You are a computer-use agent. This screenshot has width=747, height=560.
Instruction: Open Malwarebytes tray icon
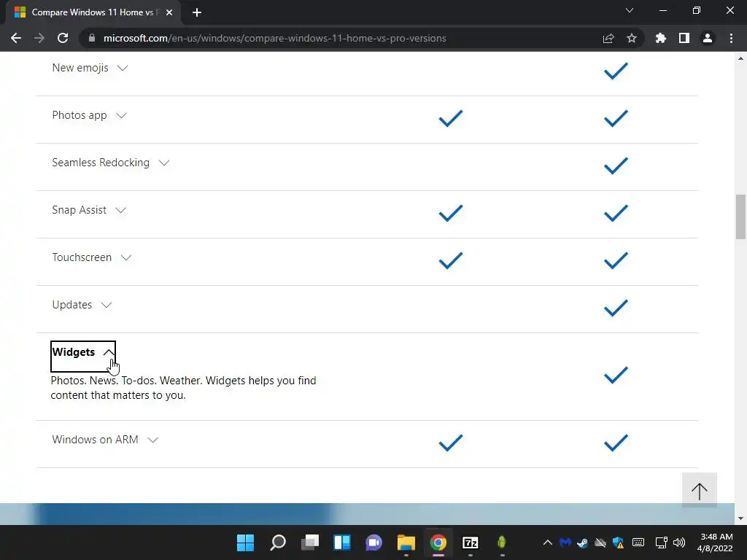[x=565, y=542]
